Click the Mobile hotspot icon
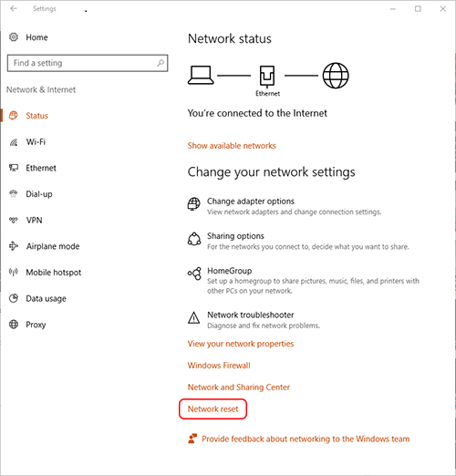The width and height of the screenshot is (456, 476). tap(14, 272)
